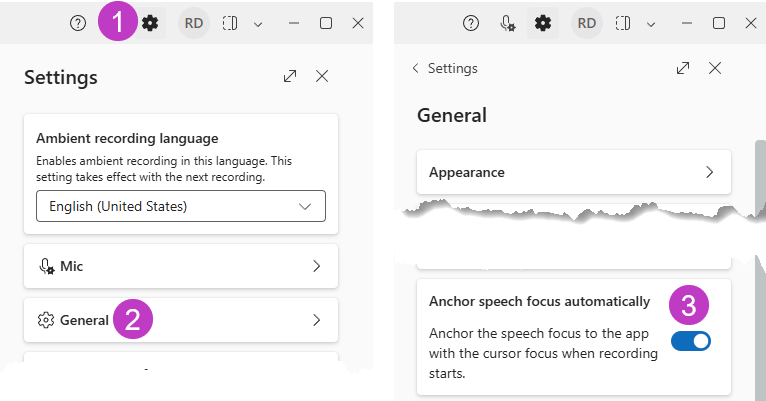Pop out the General panel with expand icon
Screen dimensions: 766x401
(x=683, y=68)
